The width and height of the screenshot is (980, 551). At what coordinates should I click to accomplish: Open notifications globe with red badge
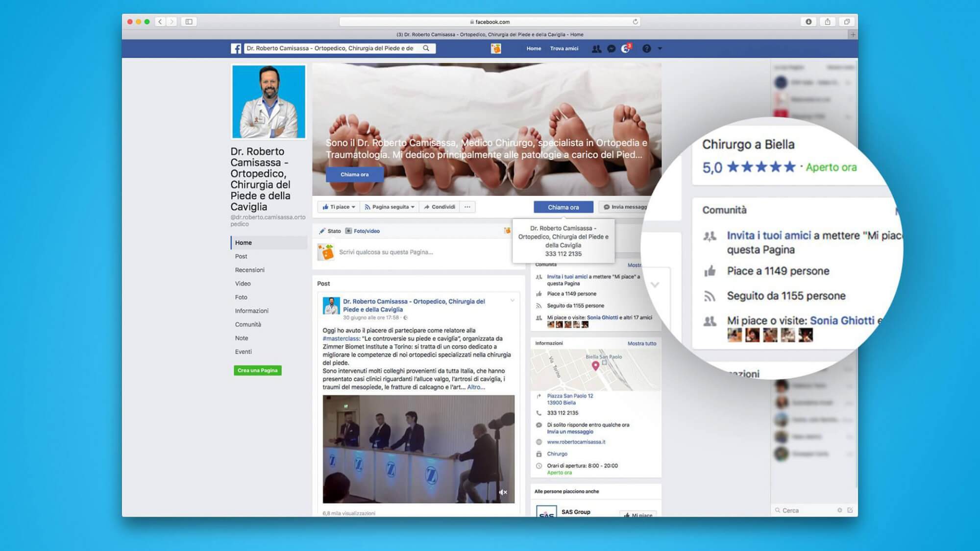tap(626, 48)
